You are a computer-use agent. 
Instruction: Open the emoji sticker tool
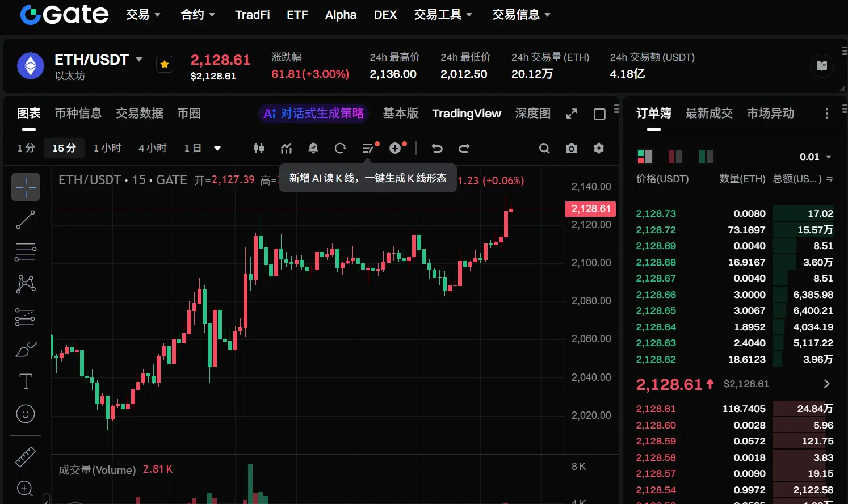(26, 414)
